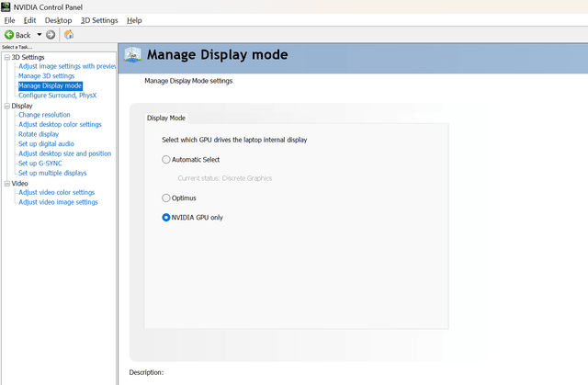
Task: Open Adjust desktop size and position
Action: [65, 153]
